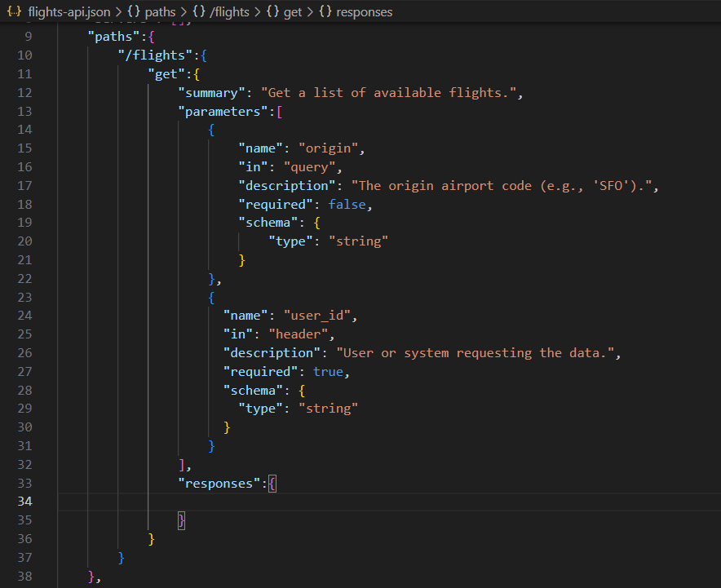The height and width of the screenshot is (588, 721).
Task: Click the false value of required
Action: tap(347, 205)
